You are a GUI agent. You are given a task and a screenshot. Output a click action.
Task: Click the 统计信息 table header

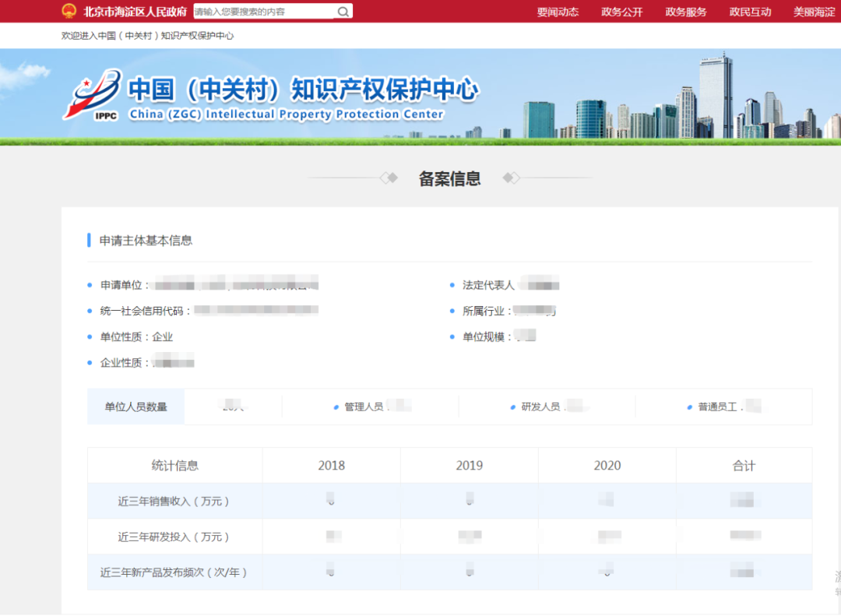[175, 465]
